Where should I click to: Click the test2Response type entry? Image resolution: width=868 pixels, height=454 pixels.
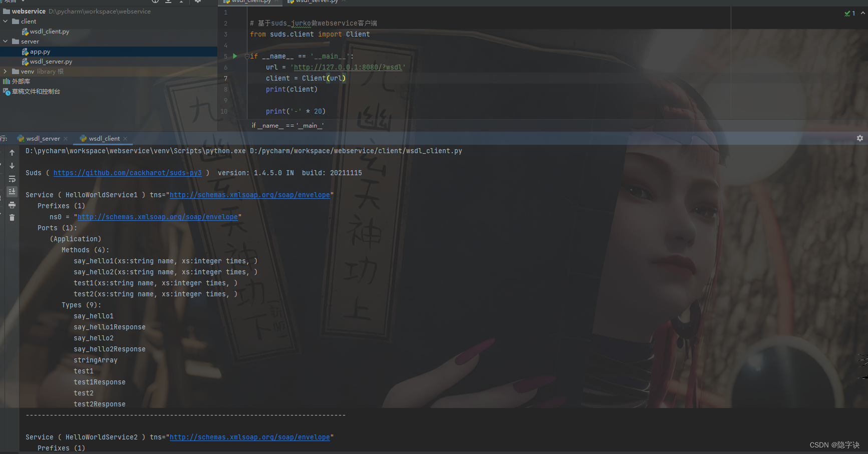100,404
